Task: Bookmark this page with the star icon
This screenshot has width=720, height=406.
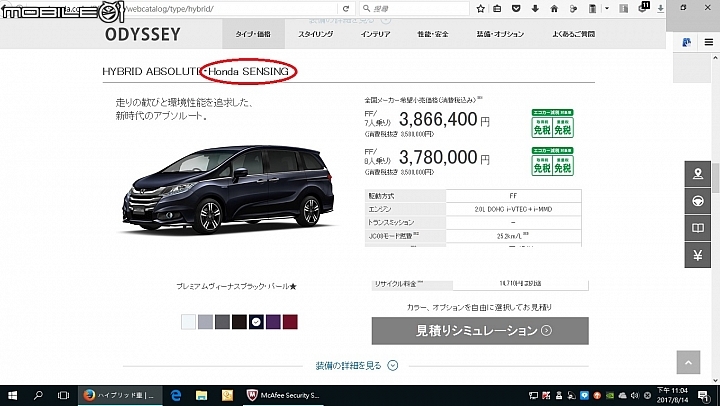Action: point(480,8)
